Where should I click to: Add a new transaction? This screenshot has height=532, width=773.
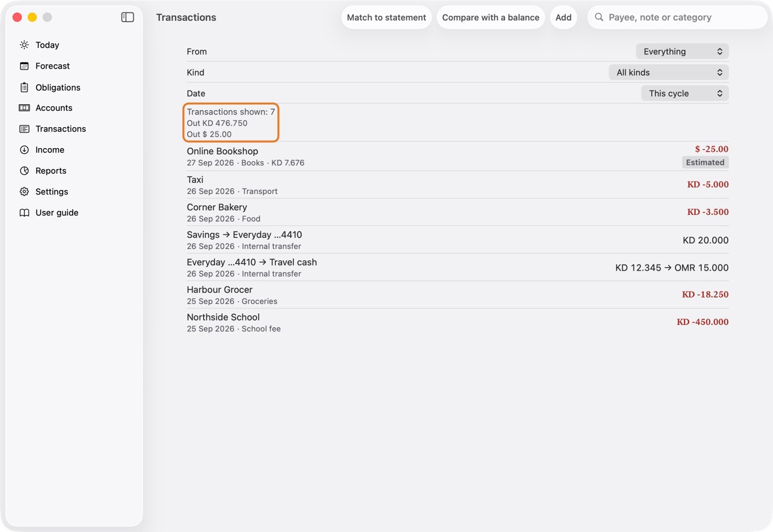563,17
